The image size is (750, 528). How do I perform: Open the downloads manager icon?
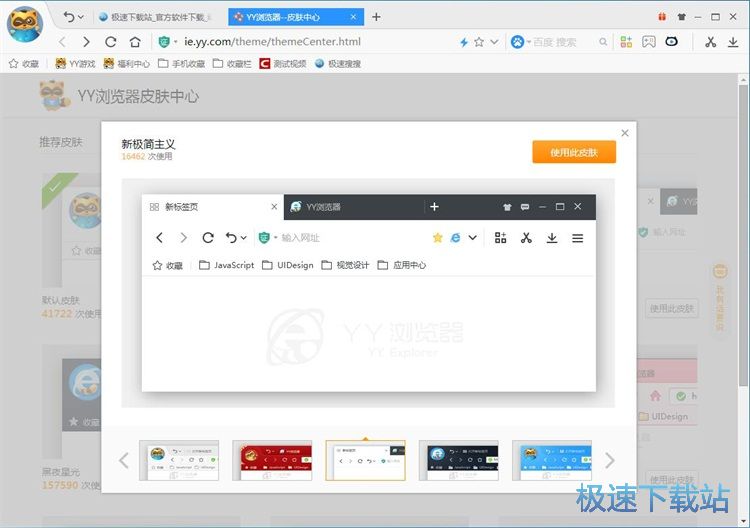point(733,42)
